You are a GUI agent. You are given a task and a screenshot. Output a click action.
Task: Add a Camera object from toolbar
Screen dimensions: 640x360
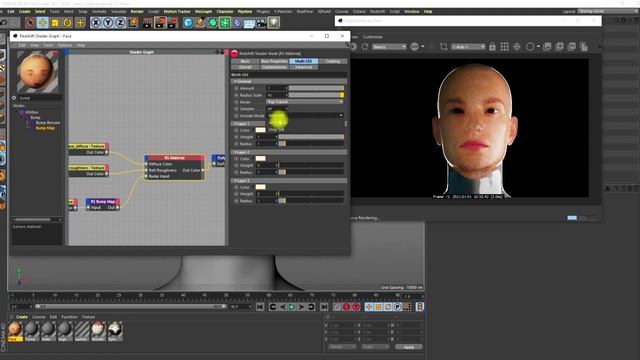pyautogui.click(x=261, y=23)
